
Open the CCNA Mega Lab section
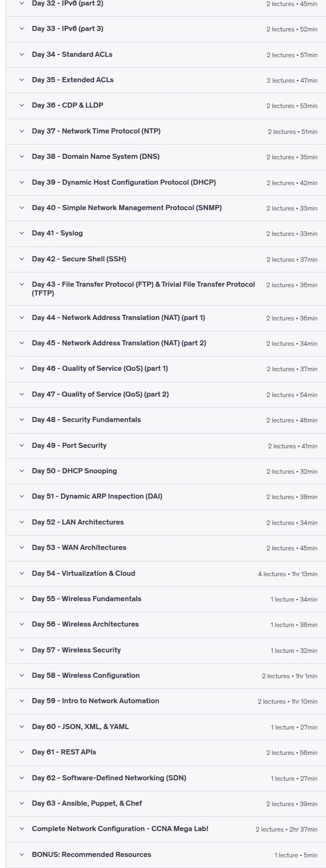pos(166,829)
